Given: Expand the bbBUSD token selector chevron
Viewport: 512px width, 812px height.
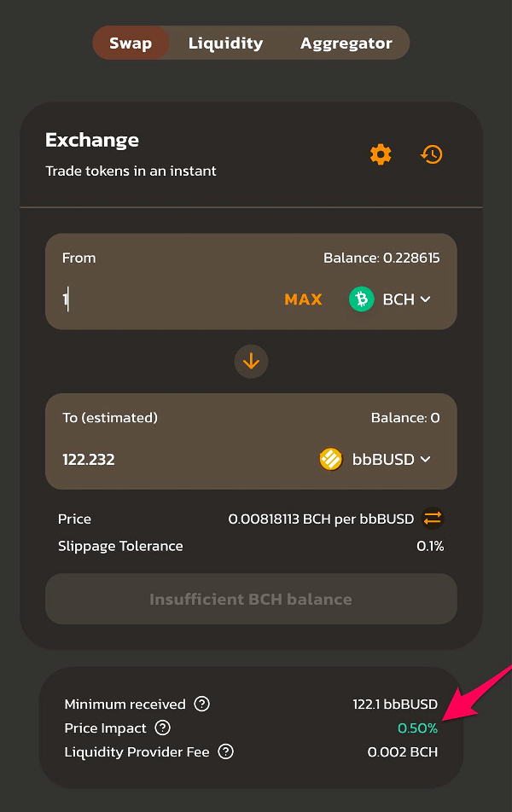Looking at the screenshot, I should point(426,460).
